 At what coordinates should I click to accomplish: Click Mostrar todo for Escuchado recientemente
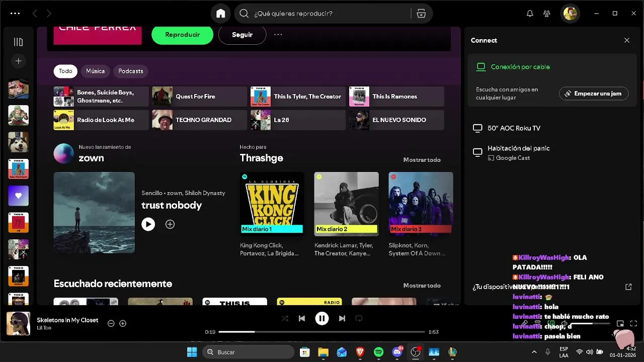pos(422,286)
